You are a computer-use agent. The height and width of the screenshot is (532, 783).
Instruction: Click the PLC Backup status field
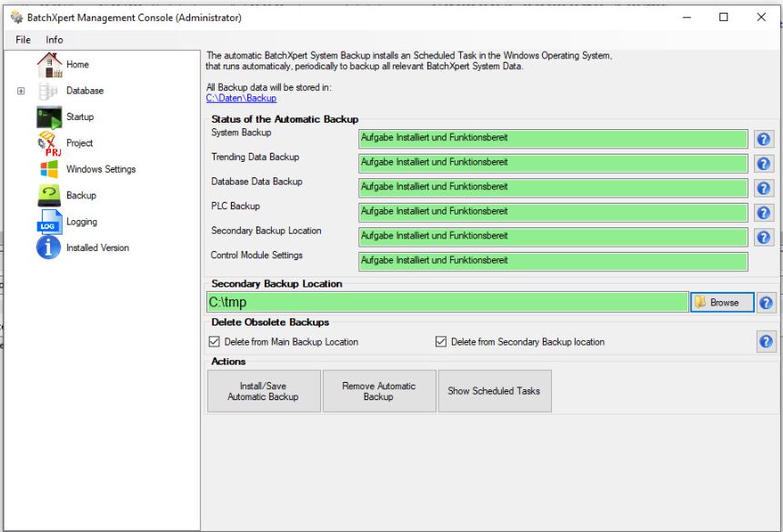point(553,212)
